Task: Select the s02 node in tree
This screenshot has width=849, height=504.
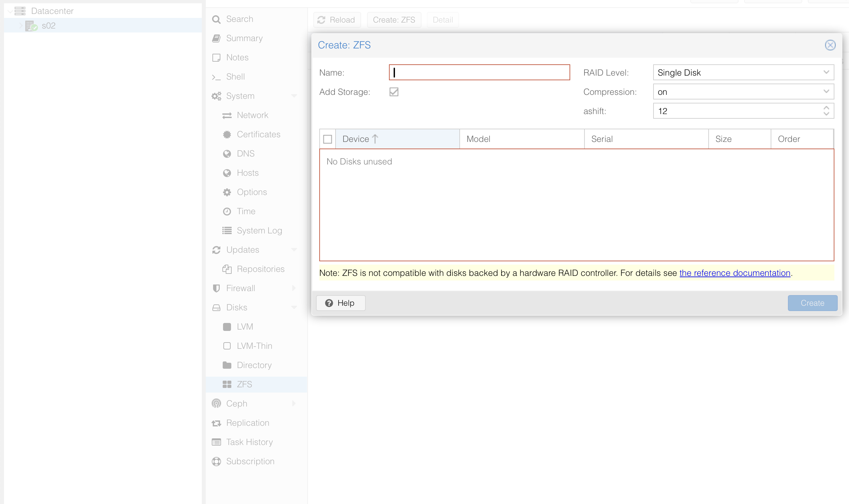Action: point(48,26)
